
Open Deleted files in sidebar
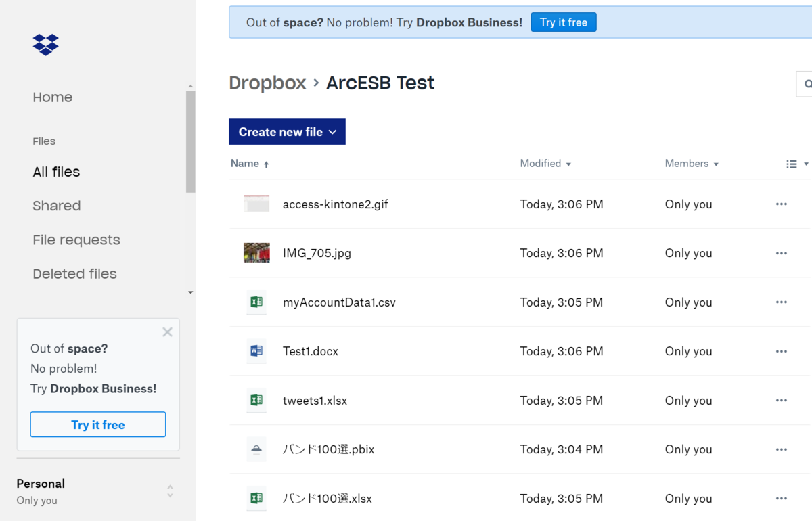pyautogui.click(x=74, y=274)
